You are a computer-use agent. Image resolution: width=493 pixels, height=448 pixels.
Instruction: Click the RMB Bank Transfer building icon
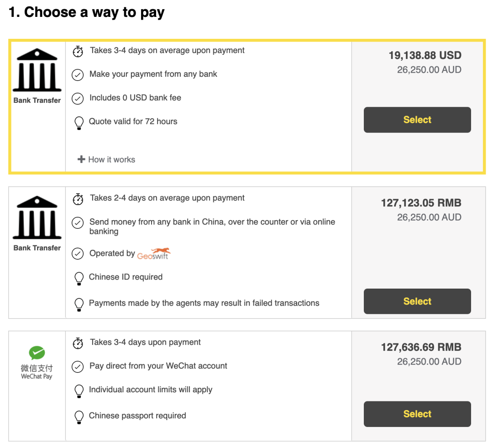coord(37,217)
